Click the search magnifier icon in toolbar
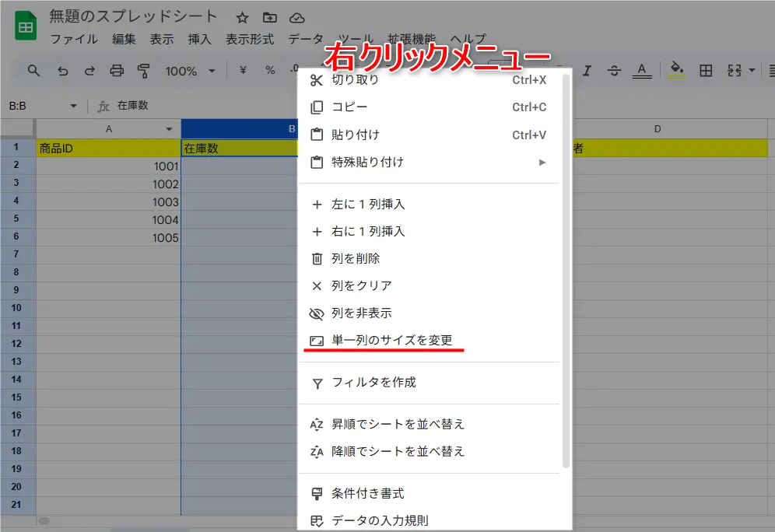The height and width of the screenshot is (532, 775). pyautogui.click(x=33, y=71)
